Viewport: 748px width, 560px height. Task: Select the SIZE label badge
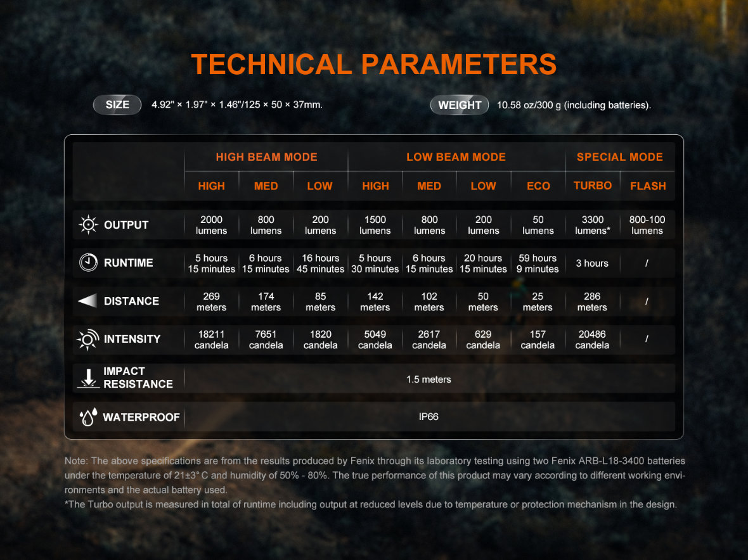[117, 105]
